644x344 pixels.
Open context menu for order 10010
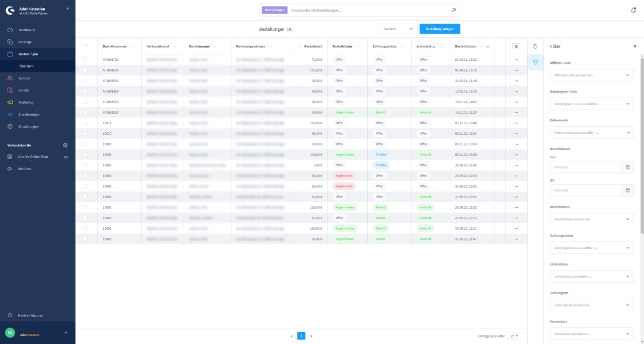coord(516,133)
